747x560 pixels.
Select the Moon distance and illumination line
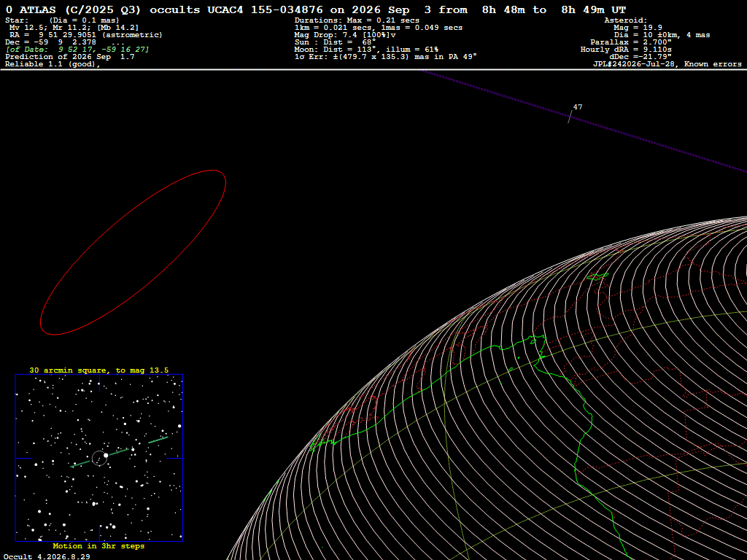366,50
